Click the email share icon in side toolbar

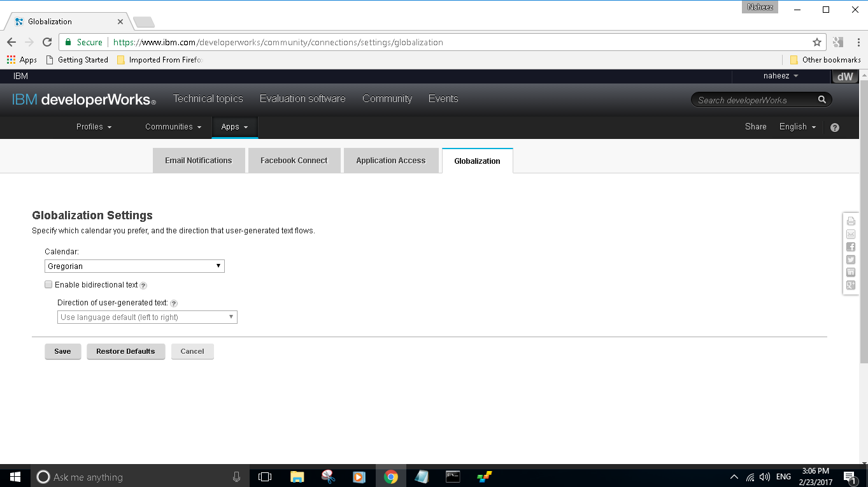(851, 234)
